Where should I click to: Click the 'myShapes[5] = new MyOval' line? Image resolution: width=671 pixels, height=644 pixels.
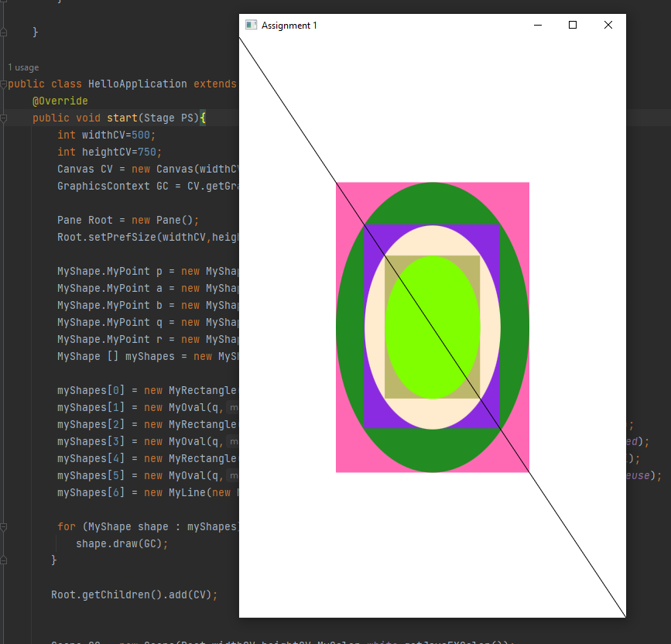pyautogui.click(x=148, y=476)
